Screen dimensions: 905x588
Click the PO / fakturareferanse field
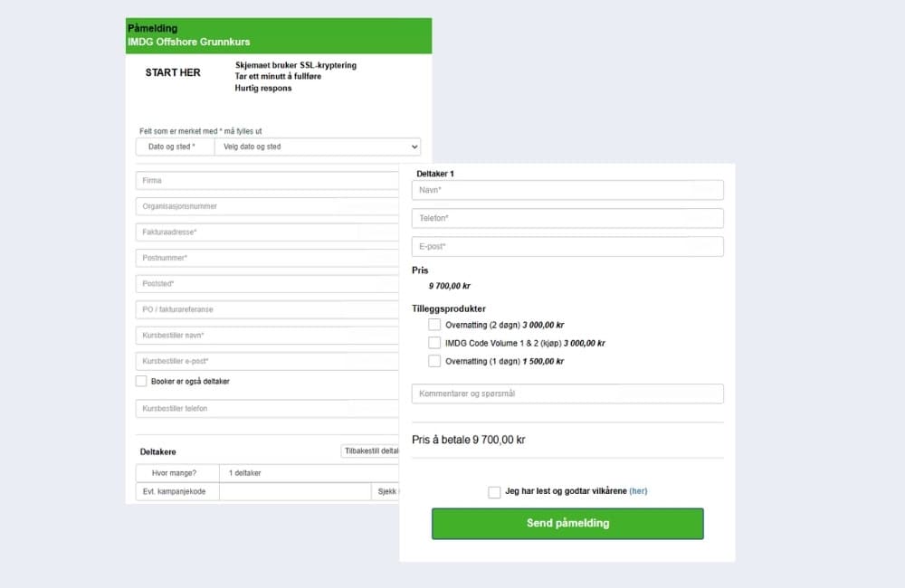click(267, 309)
